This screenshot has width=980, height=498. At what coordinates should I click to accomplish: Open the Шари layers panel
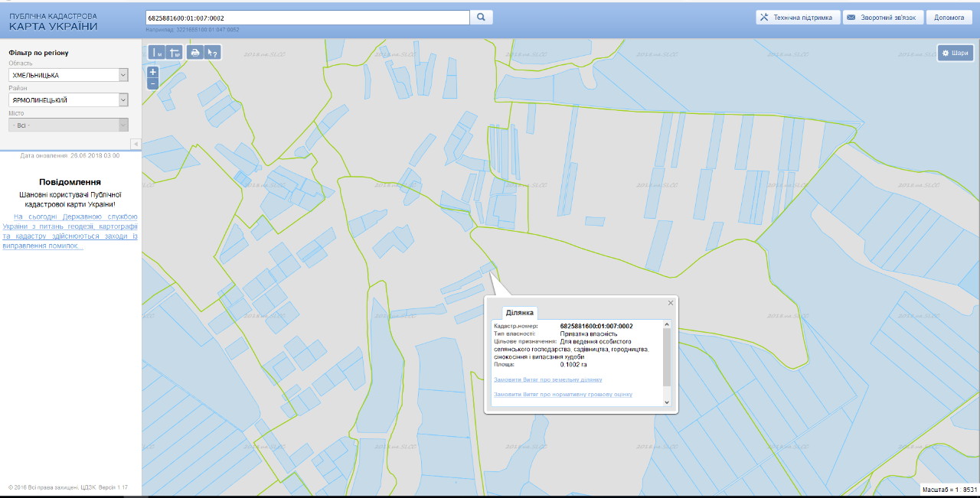(x=955, y=53)
